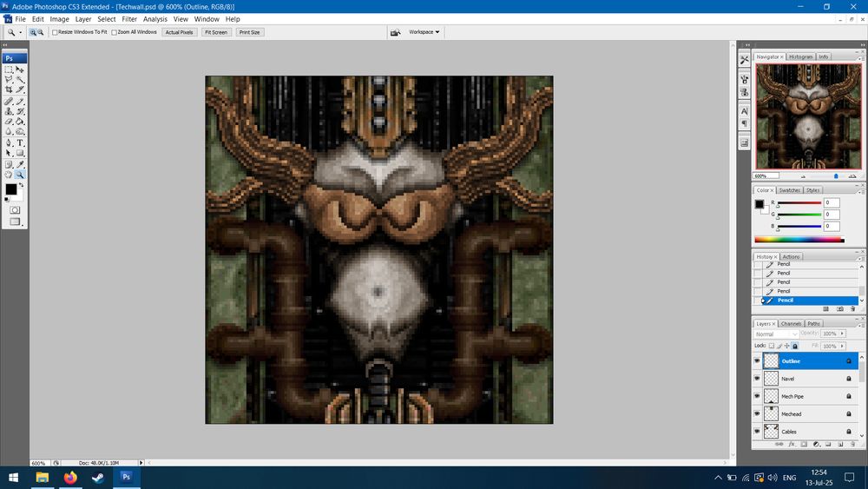Viewport: 868px width, 489px height.
Task: Select the Blur tool
Action: [9, 131]
